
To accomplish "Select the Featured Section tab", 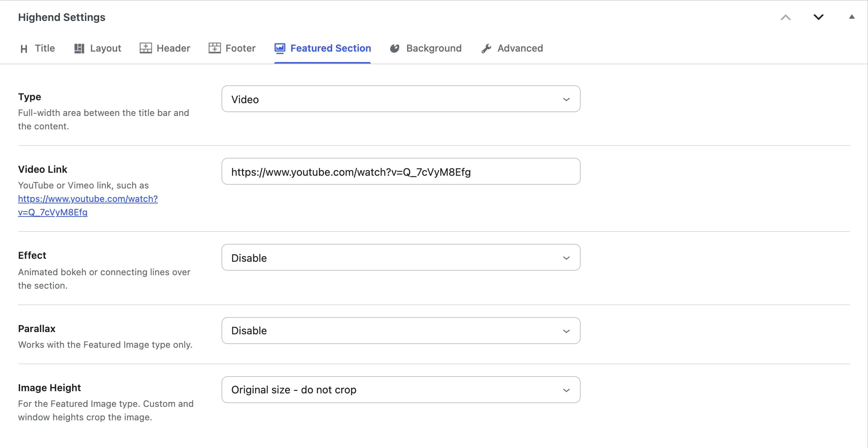I will click(323, 48).
